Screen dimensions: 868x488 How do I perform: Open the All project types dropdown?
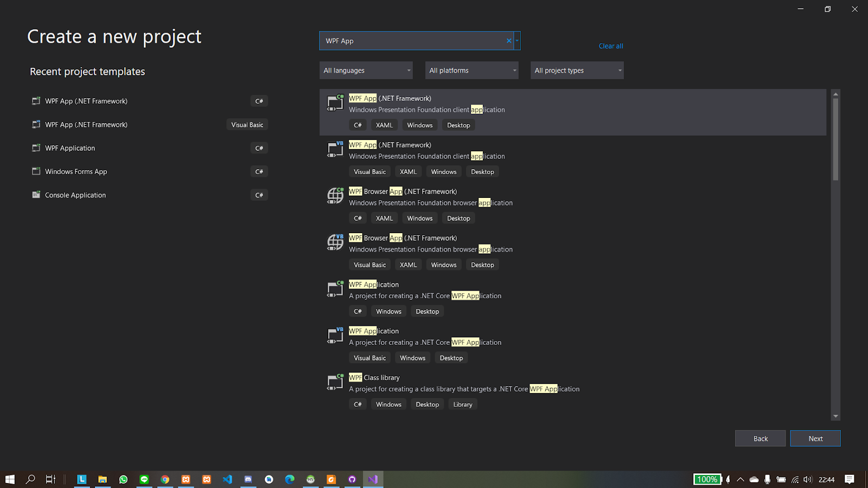click(577, 70)
